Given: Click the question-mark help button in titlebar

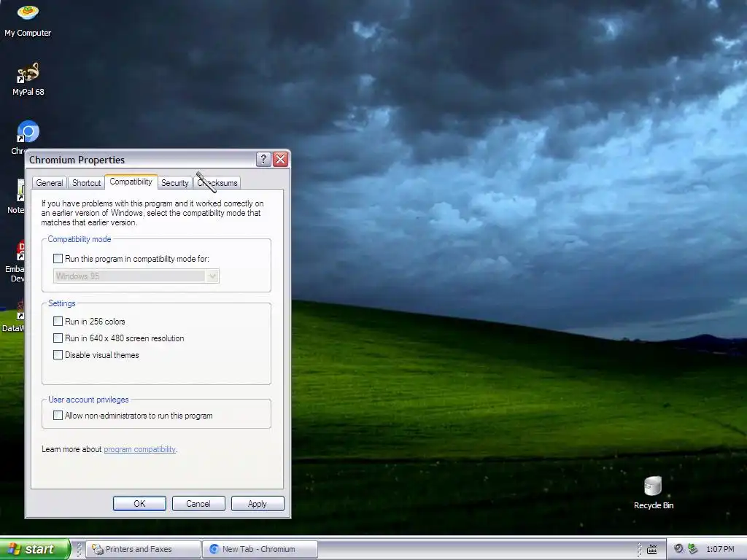Looking at the screenshot, I should click(263, 159).
